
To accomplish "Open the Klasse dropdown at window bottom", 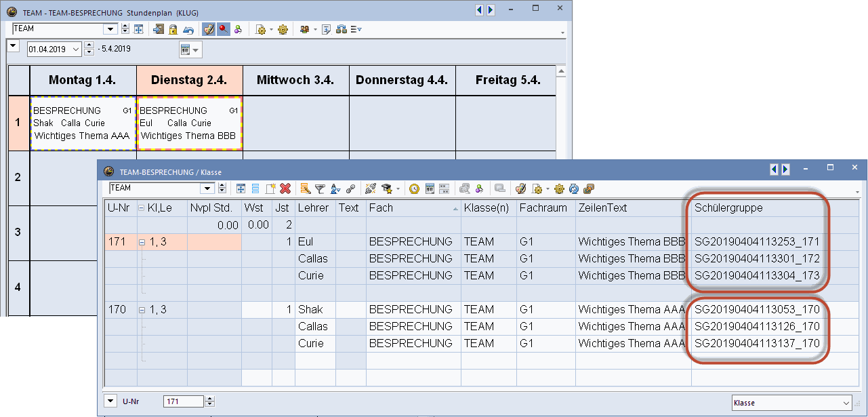I will click(x=791, y=403).
